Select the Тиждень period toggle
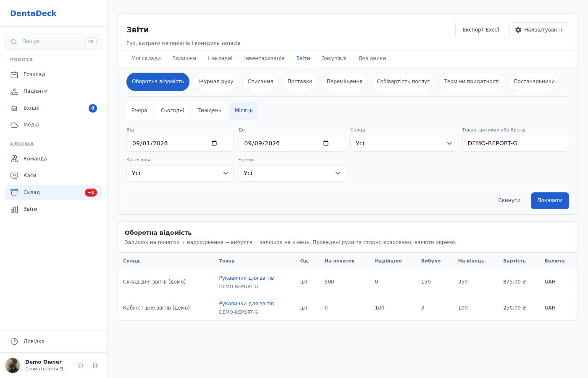This screenshot has height=378, width=588. tap(209, 110)
